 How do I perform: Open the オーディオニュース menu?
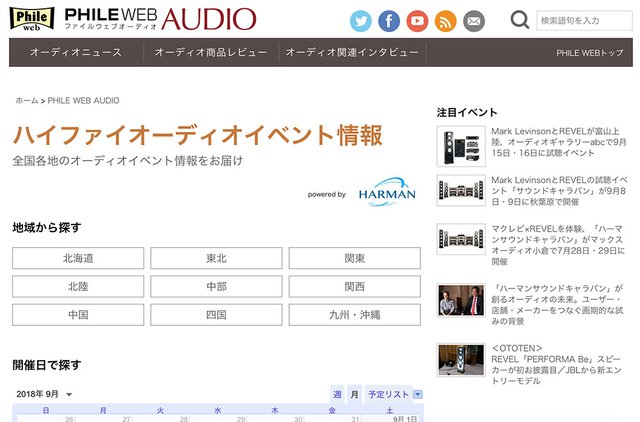pyautogui.click(x=76, y=52)
